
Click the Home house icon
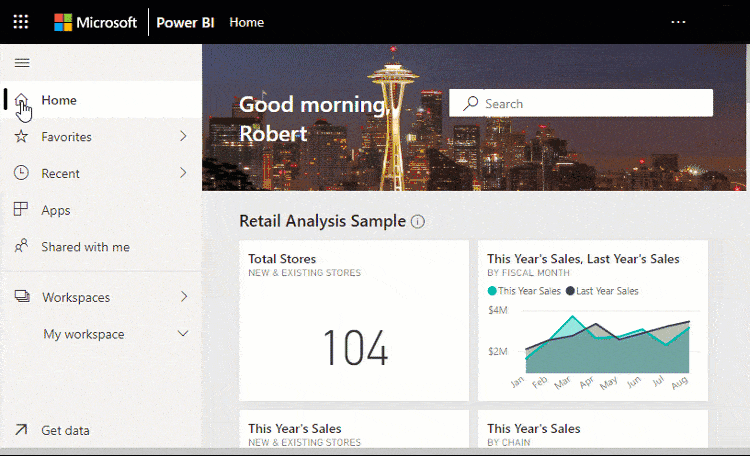pyautogui.click(x=21, y=100)
